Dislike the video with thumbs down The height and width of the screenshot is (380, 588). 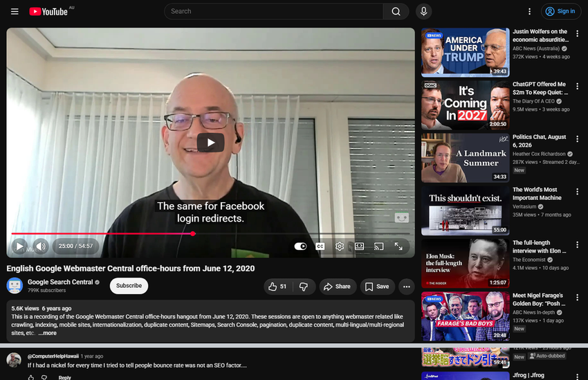(304, 287)
